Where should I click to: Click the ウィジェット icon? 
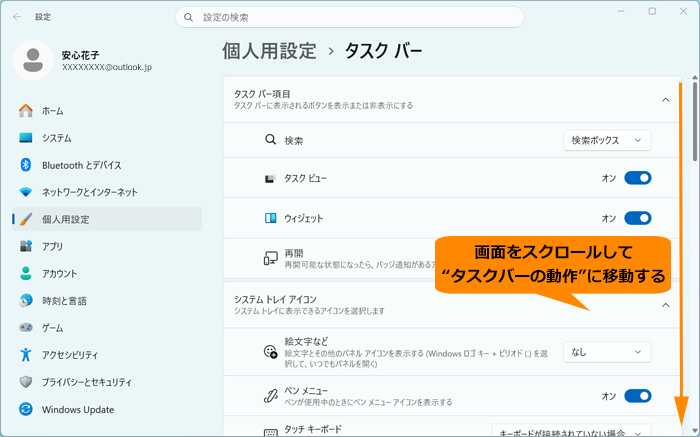[270, 218]
